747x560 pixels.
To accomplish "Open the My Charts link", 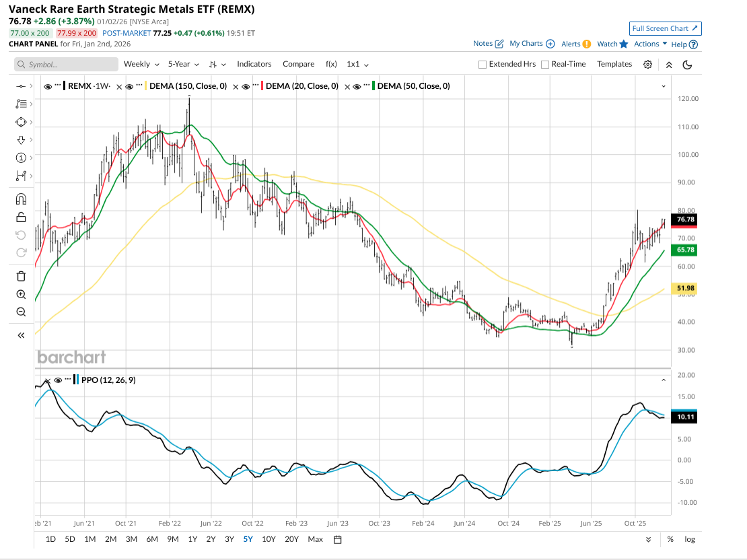I will (x=531, y=44).
